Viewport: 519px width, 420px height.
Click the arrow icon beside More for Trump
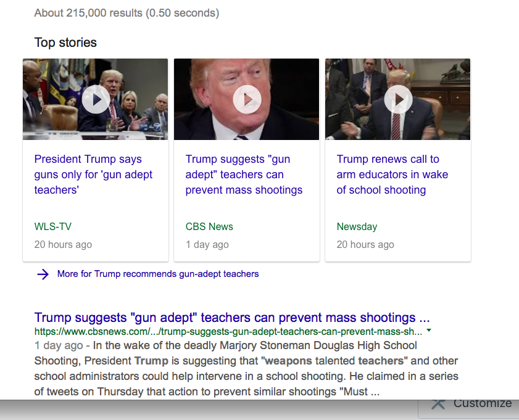[x=43, y=274]
